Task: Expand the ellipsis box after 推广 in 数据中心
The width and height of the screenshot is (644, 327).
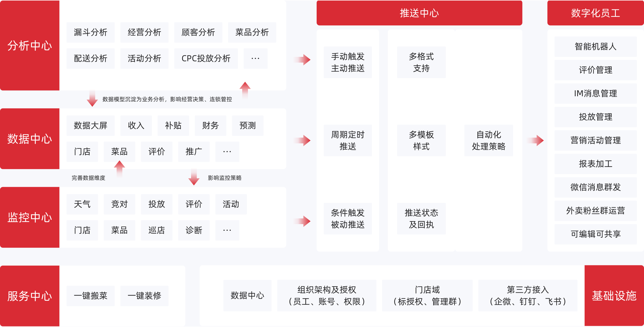Action: pos(227,152)
